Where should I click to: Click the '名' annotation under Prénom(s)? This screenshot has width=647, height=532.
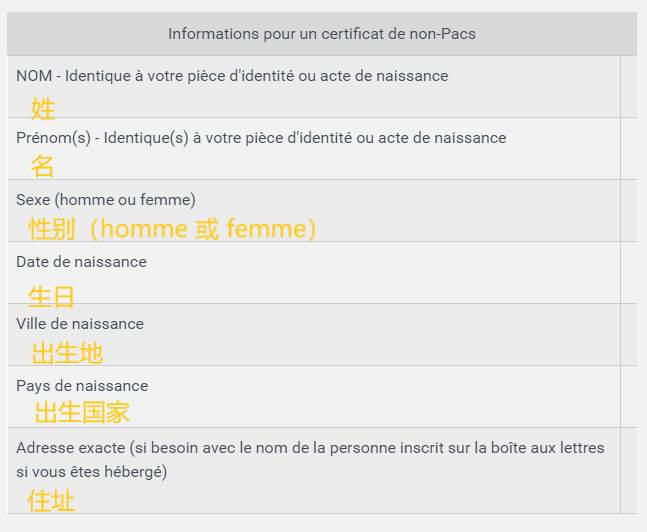(42, 166)
